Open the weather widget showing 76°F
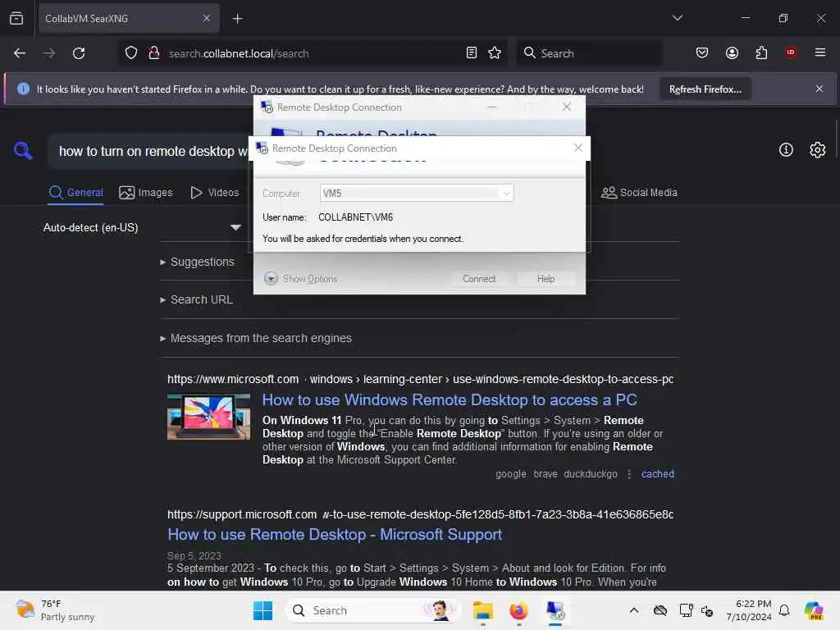The width and height of the screenshot is (840, 630). [55, 610]
